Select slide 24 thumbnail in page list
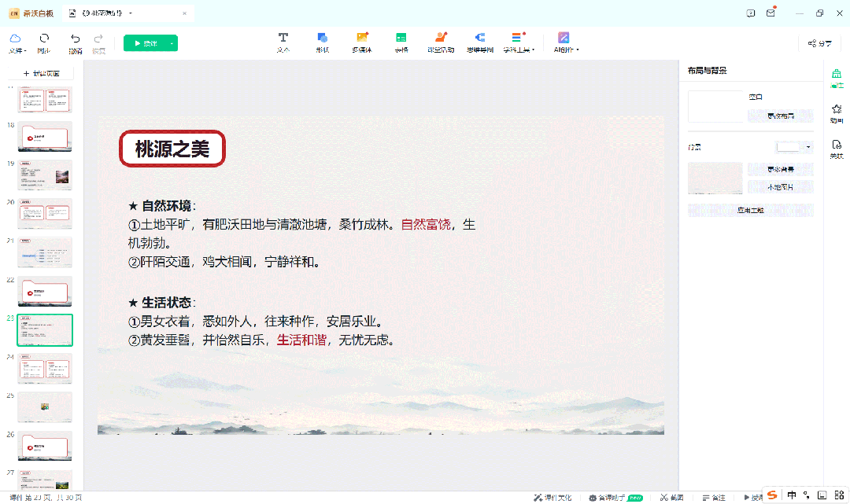Image resolution: width=850 pixels, height=504 pixels. coord(45,368)
